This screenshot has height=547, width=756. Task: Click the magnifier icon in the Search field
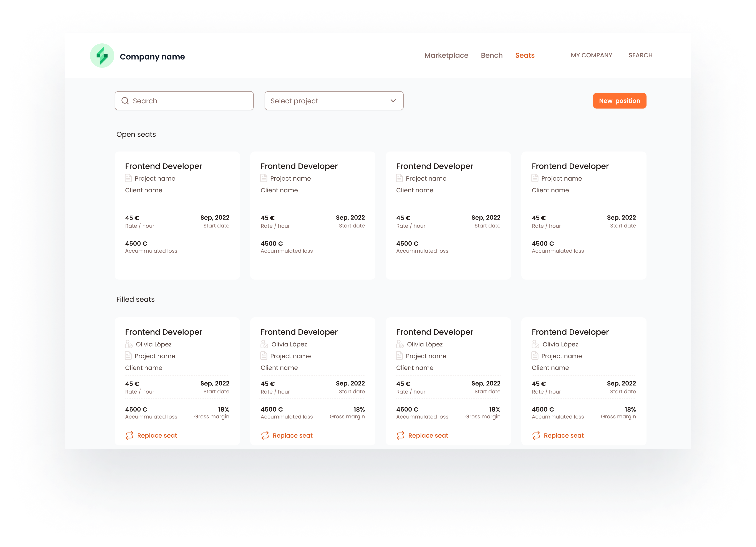tap(125, 101)
